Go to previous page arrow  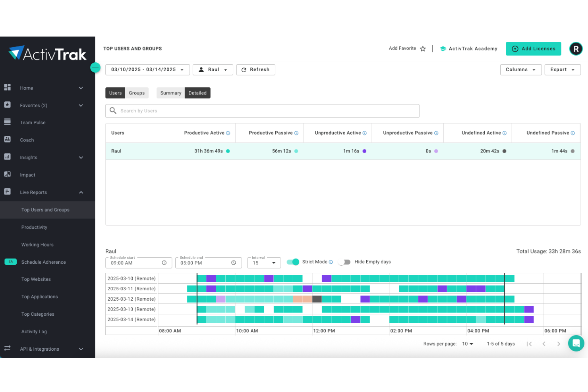(x=544, y=344)
